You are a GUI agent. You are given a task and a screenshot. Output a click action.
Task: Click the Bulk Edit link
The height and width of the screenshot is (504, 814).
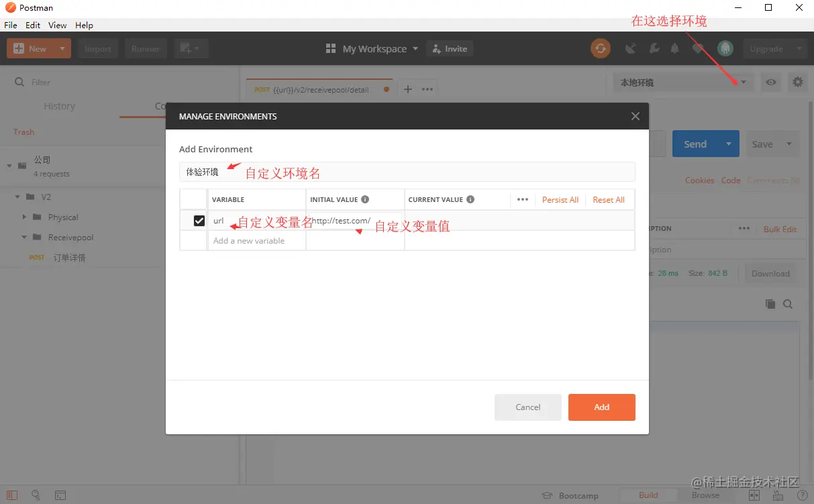click(780, 229)
